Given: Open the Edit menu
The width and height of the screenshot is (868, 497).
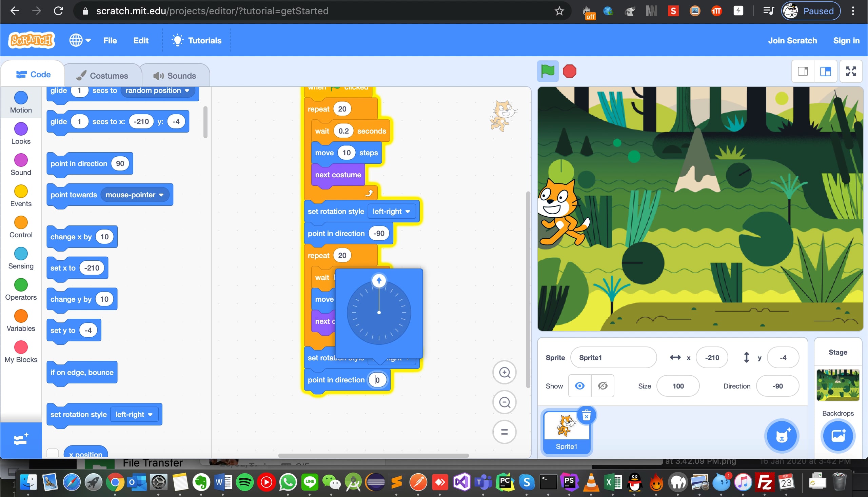Looking at the screenshot, I should click(x=141, y=40).
